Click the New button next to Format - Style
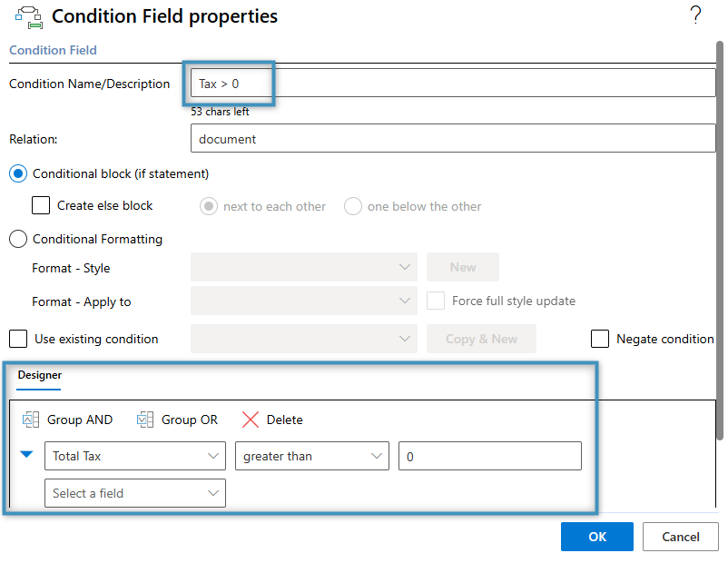This screenshot has width=728, height=563. [x=462, y=267]
